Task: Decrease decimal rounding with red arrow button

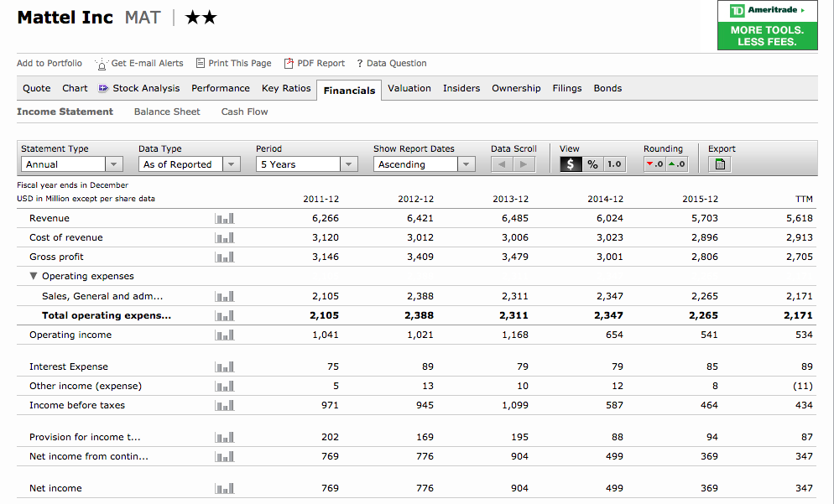Action: pyautogui.click(x=654, y=164)
